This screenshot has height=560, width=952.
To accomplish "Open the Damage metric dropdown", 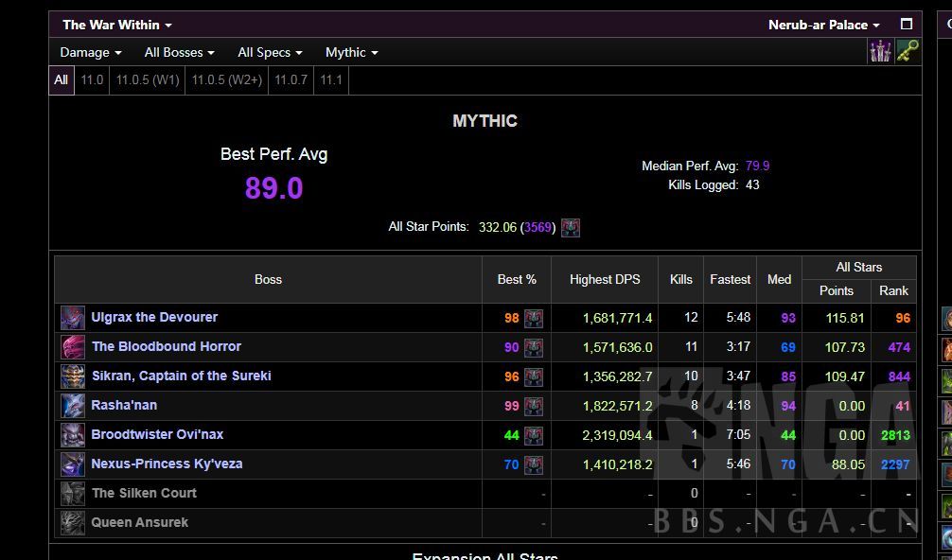I will click(91, 52).
